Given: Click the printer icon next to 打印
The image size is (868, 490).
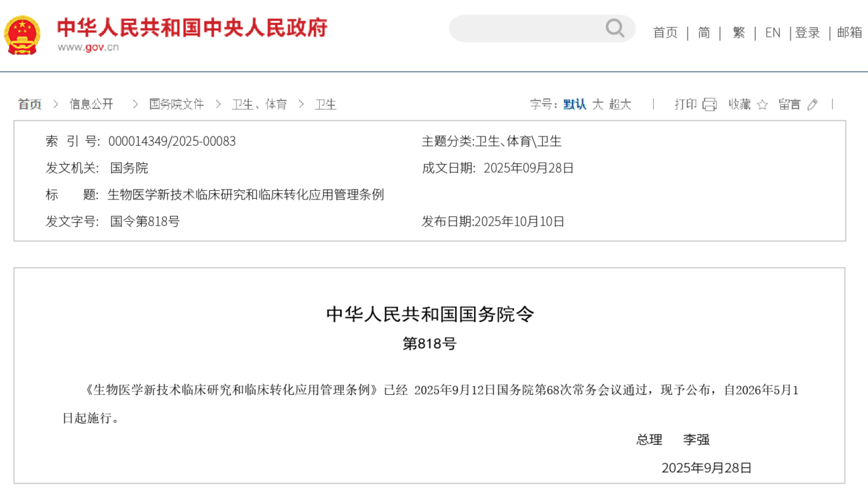Looking at the screenshot, I should (x=710, y=104).
